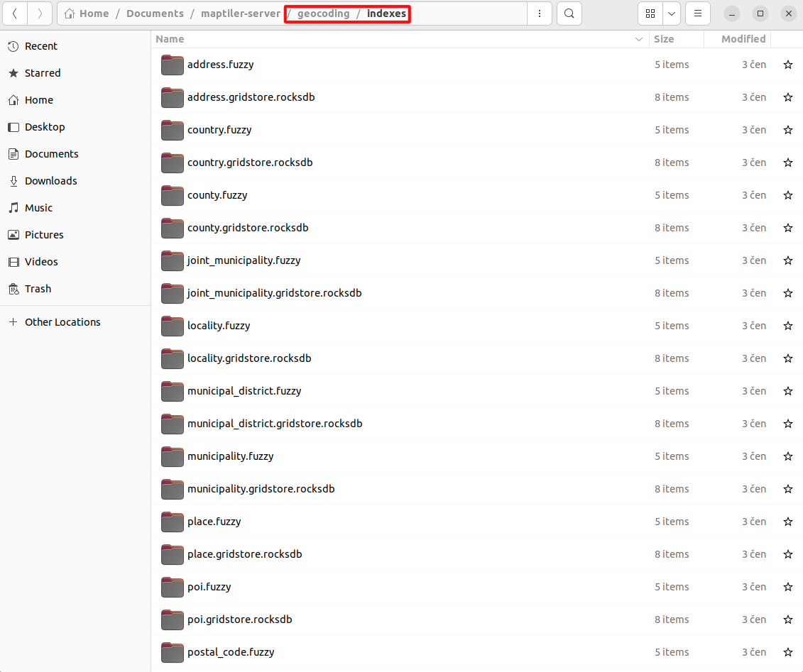Toggle the Name column sort chevron
This screenshot has height=672, width=803.
coord(638,40)
